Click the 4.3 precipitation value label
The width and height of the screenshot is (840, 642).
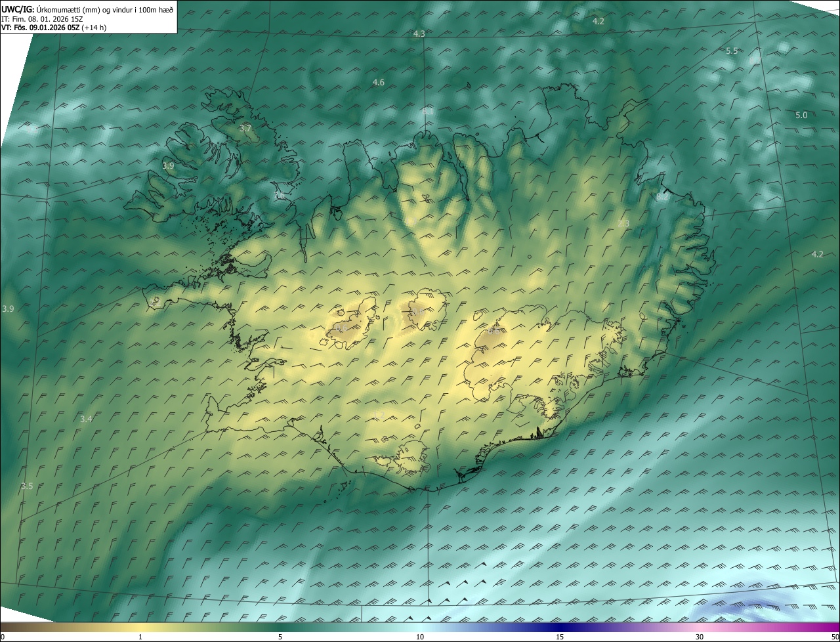point(419,33)
